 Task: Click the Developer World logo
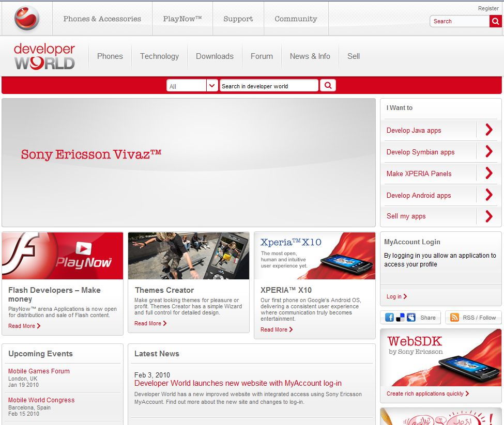[x=44, y=56]
